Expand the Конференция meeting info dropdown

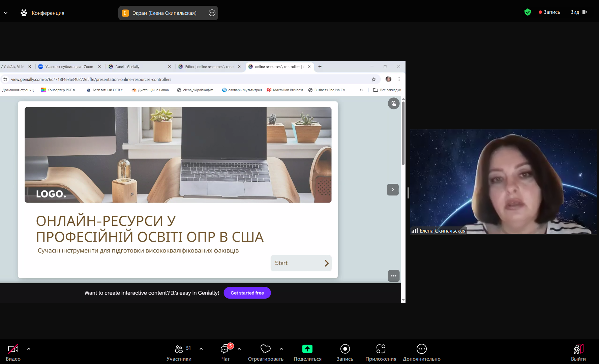[x=6, y=13]
